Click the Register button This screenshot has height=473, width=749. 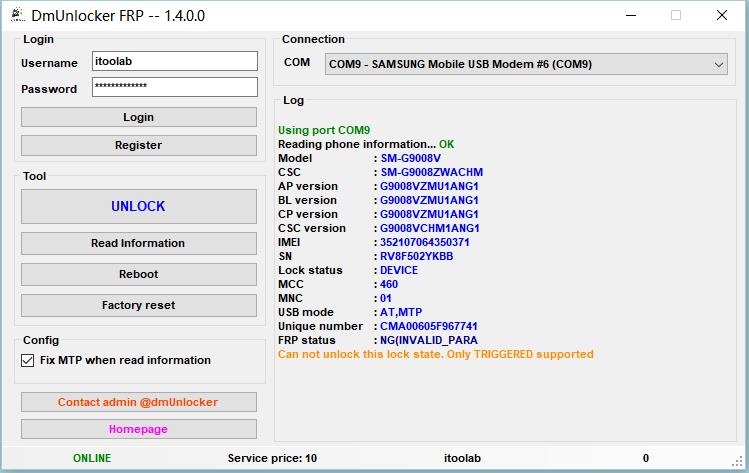(139, 145)
